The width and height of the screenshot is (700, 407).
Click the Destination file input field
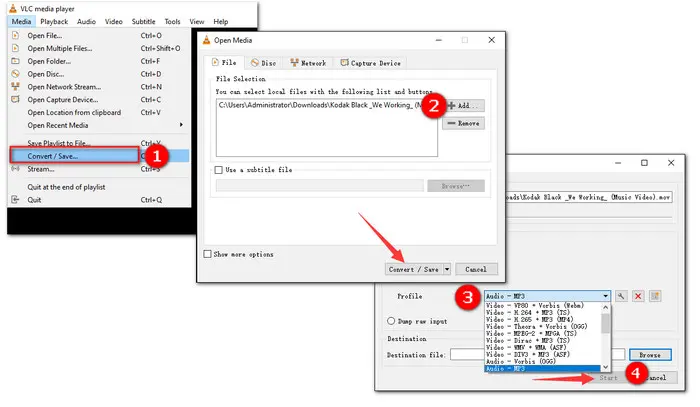coord(537,355)
